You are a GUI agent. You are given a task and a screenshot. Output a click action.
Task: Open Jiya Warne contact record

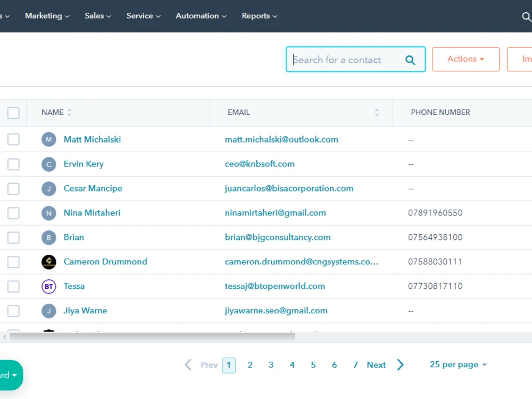point(85,311)
